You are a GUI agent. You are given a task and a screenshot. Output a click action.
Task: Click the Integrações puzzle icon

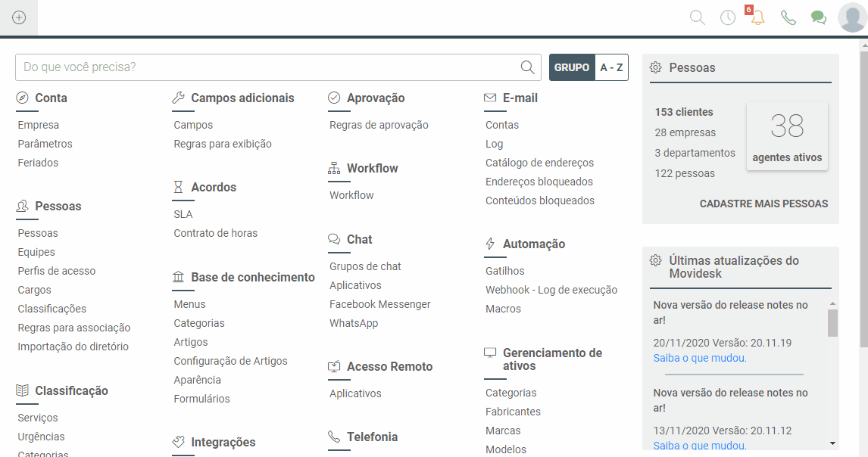[x=178, y=442]
